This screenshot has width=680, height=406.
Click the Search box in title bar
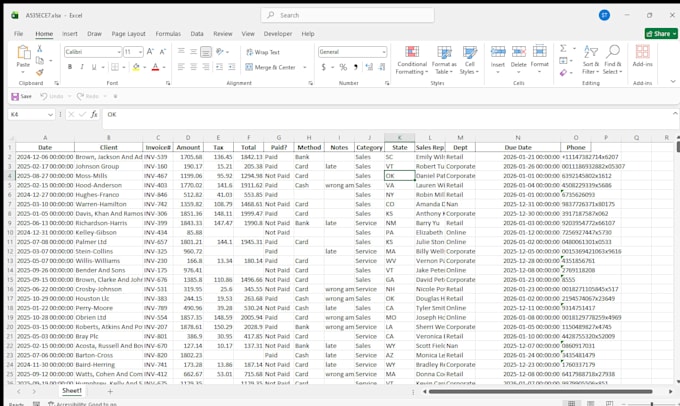pyautogui.click(x=347, y=15)
